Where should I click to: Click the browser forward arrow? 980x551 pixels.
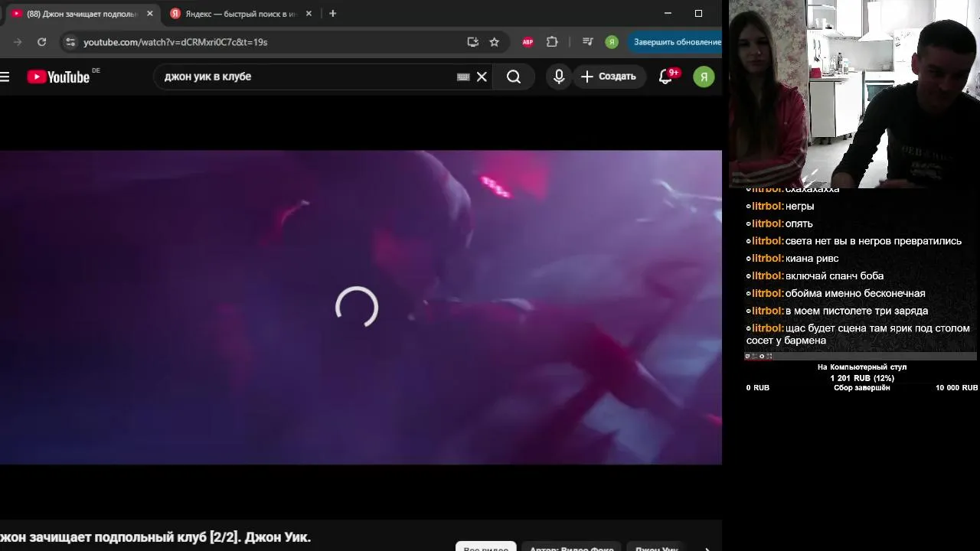tap(18, 42)
